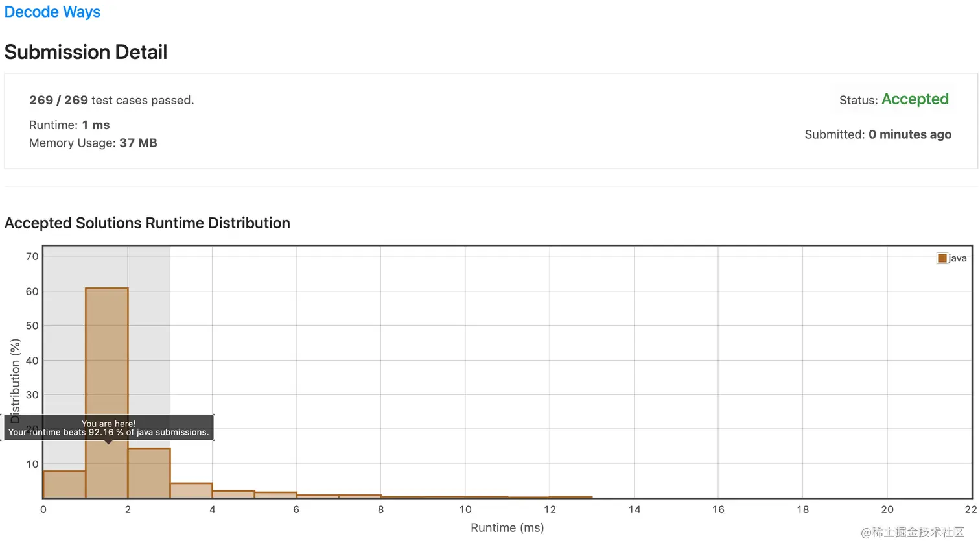The height and width of the screenshot is (554, 980).
Task: Click the java legend color swatch
Action: (x=942, y=258)
